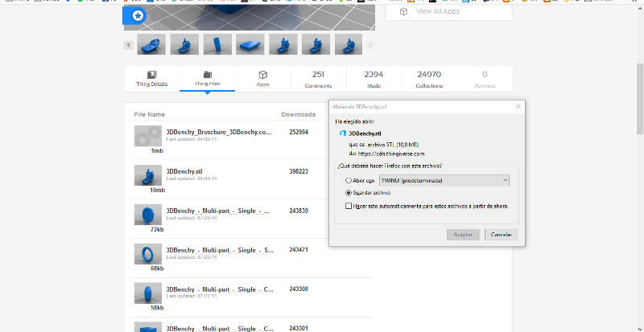Viewport: 644px width, 332px height.
Task: Switch to the Thing Details tab
Action: [151, 79]
